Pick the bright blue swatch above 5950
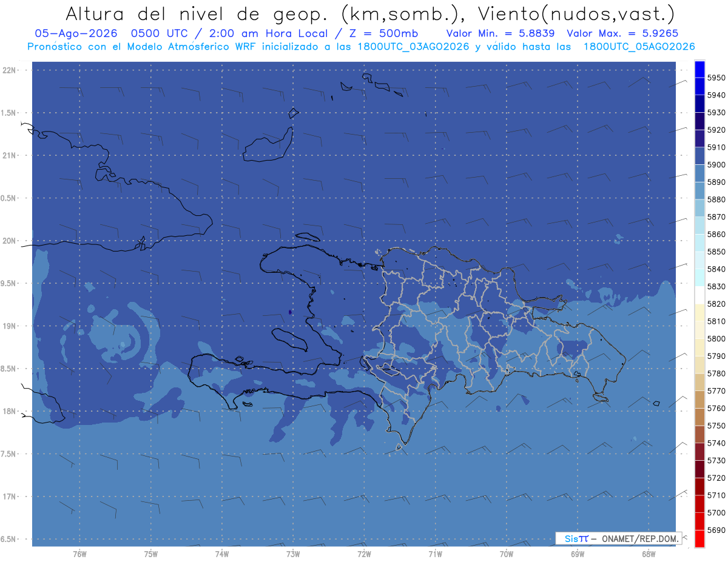The image size is (728, 562). [699, 69]
